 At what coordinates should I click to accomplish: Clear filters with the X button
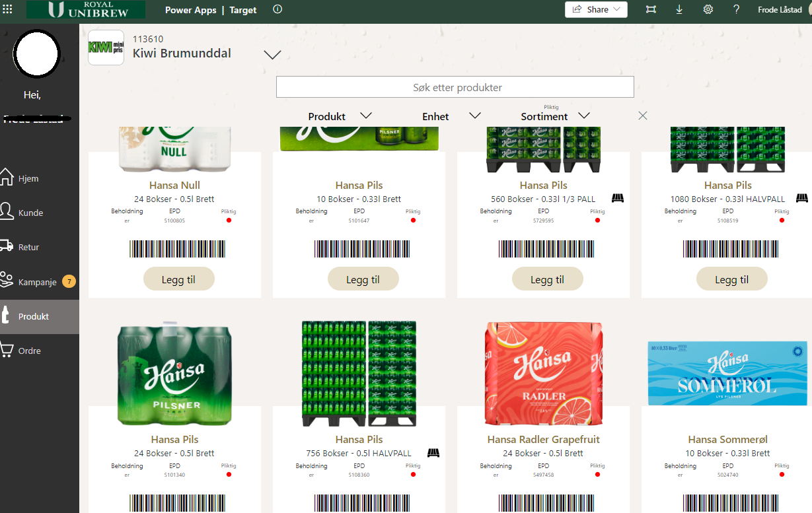pos(643,116)
